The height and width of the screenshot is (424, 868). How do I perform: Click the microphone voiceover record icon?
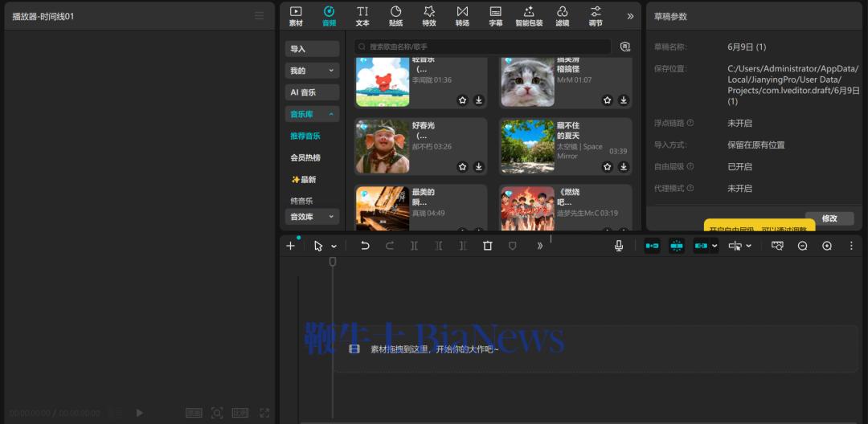[x=619, y=246]
